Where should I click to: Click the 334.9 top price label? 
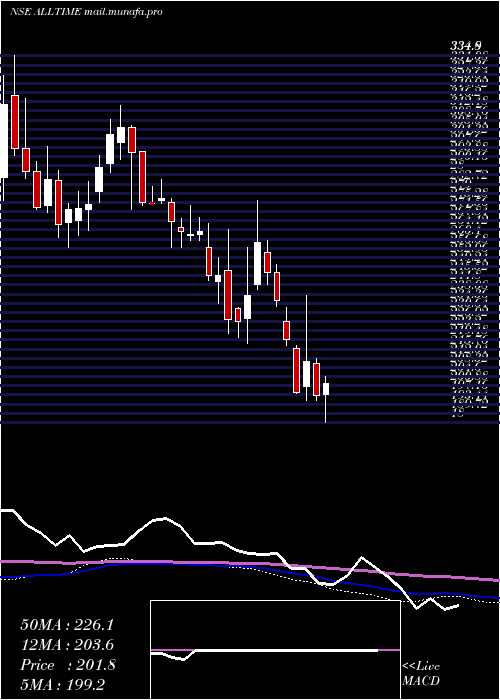(465, 46)
